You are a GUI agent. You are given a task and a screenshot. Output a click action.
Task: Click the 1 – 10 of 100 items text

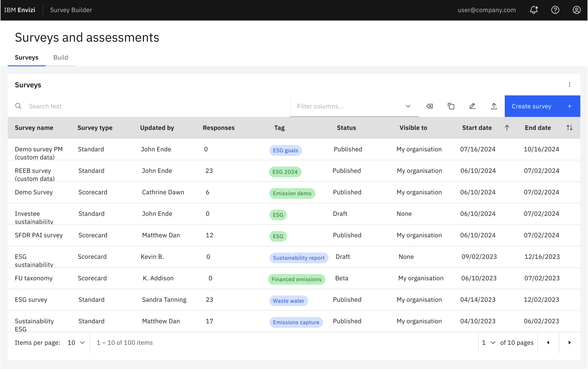tap(125, 343)
